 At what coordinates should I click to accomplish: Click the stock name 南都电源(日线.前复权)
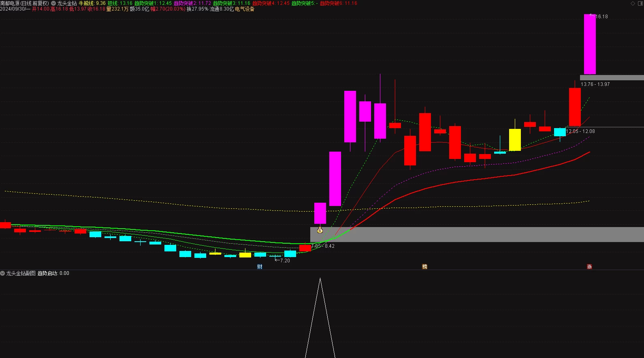point(25,3)
